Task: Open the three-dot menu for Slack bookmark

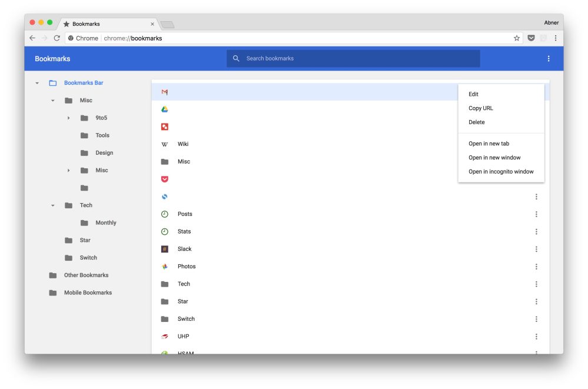Action: pos(536,249)
